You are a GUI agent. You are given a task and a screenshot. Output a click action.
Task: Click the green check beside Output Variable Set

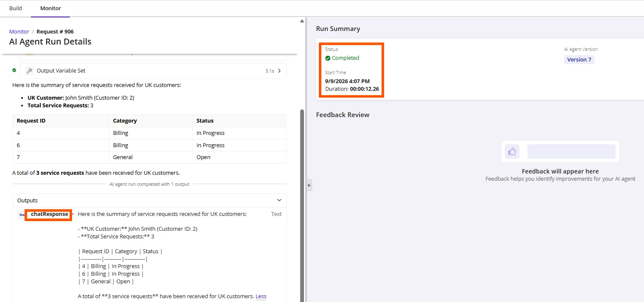(x=14, y=70)
